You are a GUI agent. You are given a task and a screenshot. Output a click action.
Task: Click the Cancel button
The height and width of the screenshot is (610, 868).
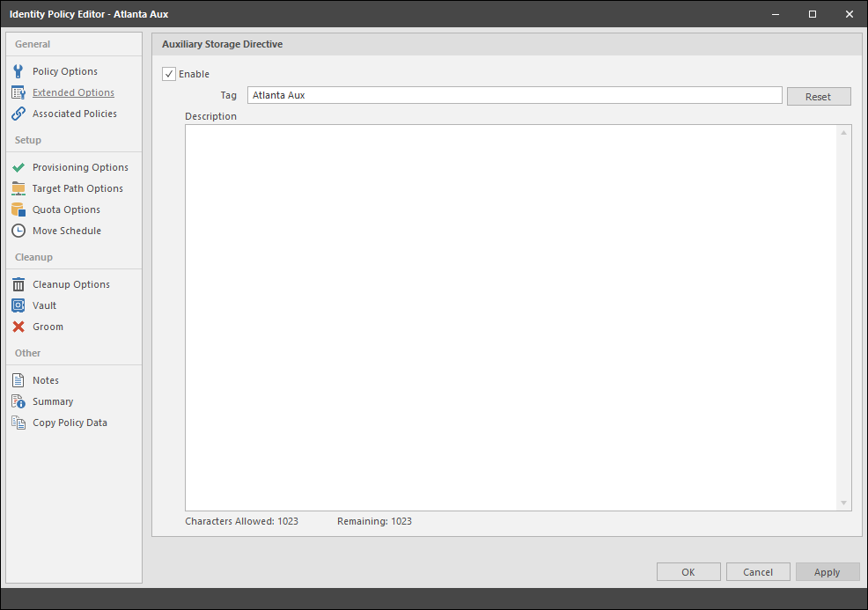[x=758, y=572]
